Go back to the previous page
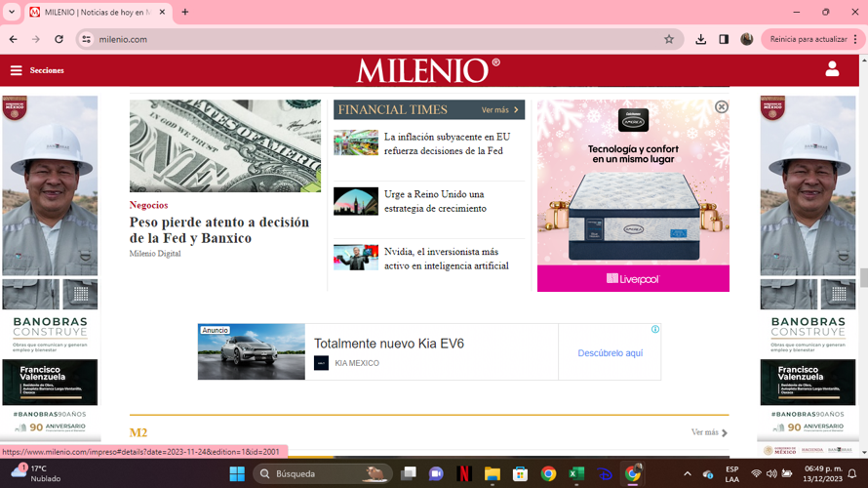The image size is (868, 488). click(14, 39)
